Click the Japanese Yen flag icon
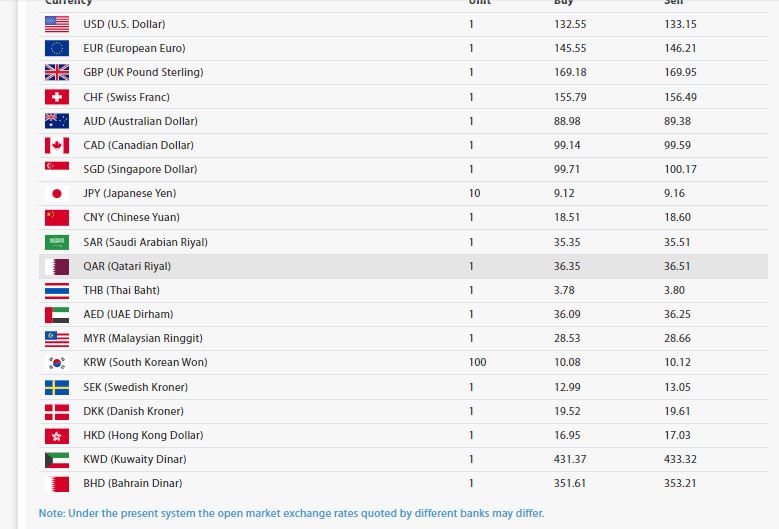Image resolution: width=779 pixels, height=529 pixels. 57,193
